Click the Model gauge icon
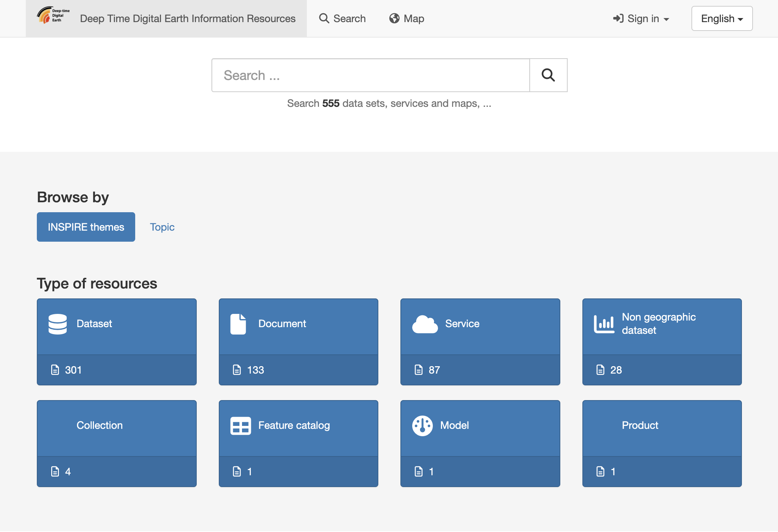The width and height of the screenshot is (778, 532). pos(422,426)
